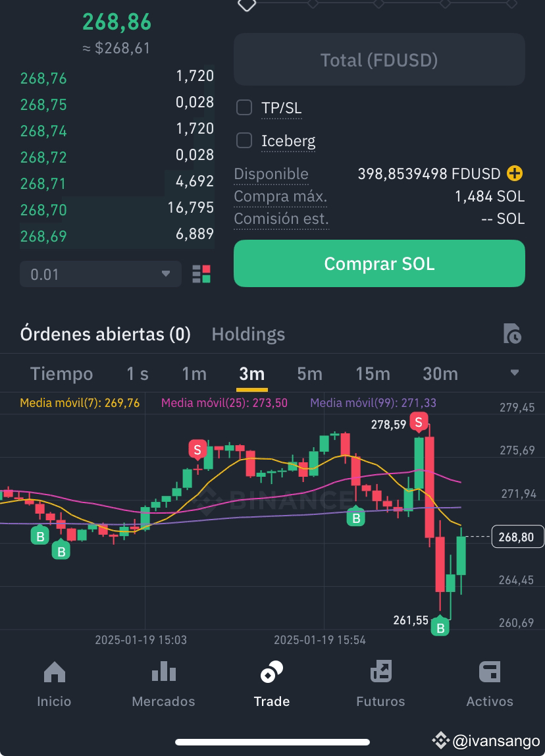
Task: Enable the Iceberg checkbox
Action: point(244,140)
